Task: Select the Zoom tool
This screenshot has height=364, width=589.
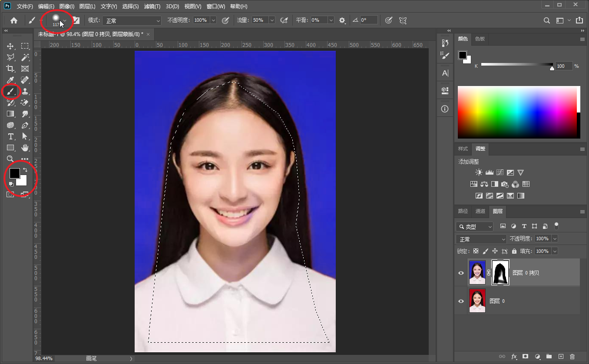Action: pos(10,159)
